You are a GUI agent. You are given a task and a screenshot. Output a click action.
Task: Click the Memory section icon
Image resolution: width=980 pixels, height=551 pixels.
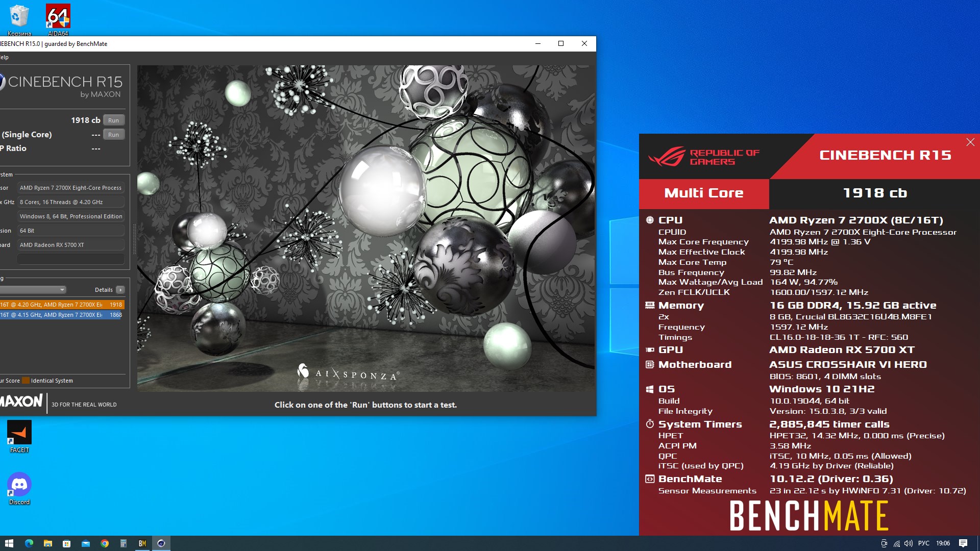coord(650,305)
